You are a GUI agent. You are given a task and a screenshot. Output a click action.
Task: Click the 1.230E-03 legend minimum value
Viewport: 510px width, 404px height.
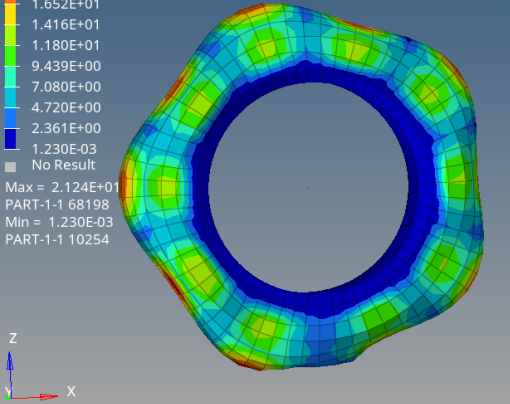64,149
